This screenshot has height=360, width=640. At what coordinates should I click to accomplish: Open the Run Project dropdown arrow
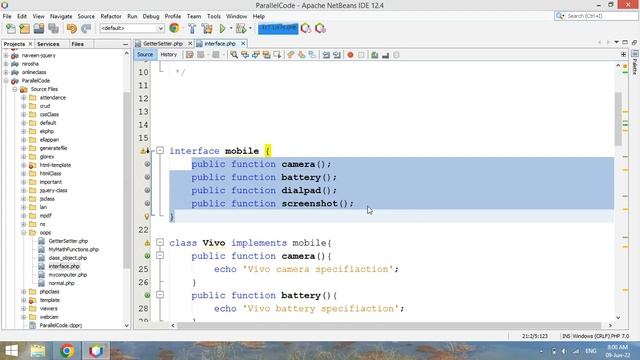coord(230,29)
